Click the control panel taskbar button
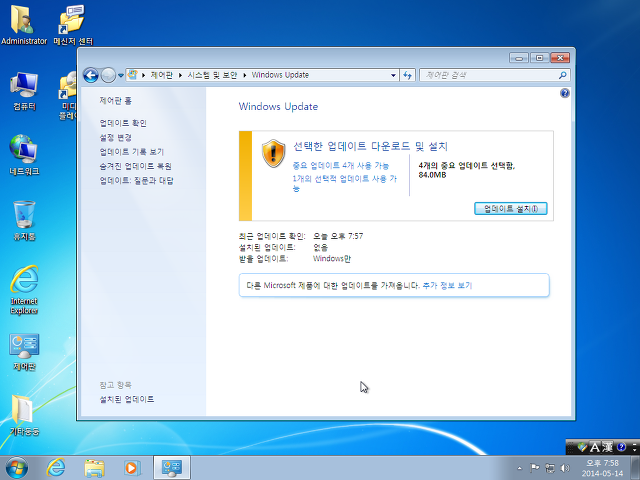 172,468
